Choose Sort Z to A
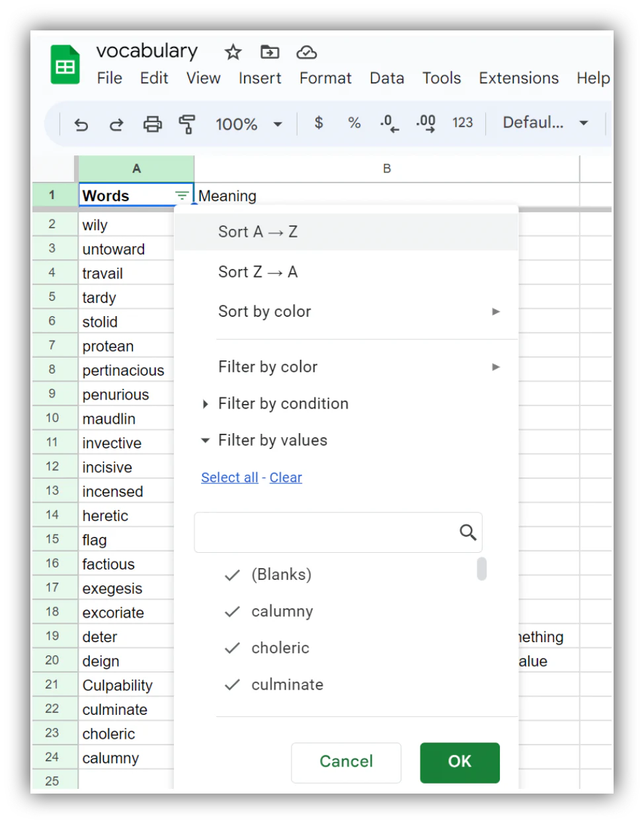 [346, 272]
